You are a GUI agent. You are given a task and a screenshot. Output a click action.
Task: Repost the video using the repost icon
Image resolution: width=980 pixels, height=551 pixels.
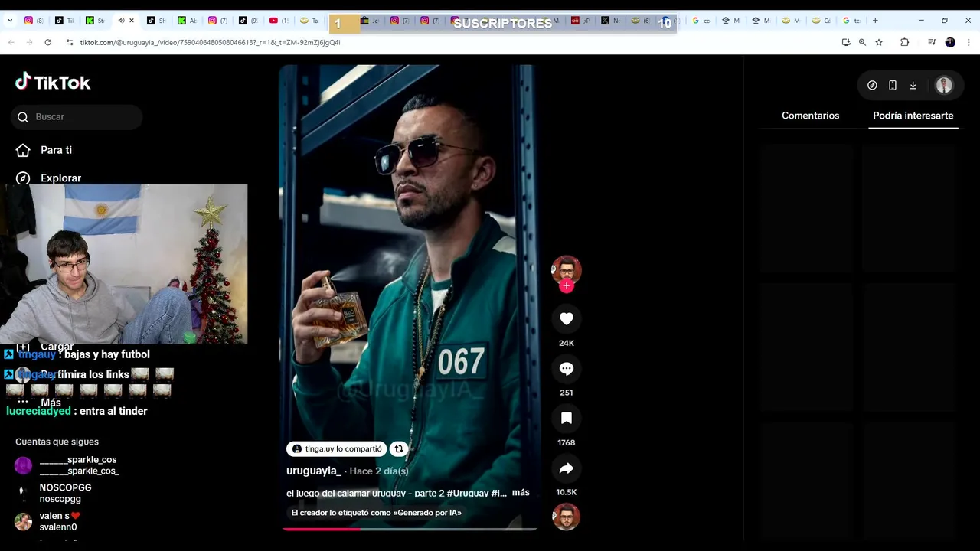click(399, 449)
